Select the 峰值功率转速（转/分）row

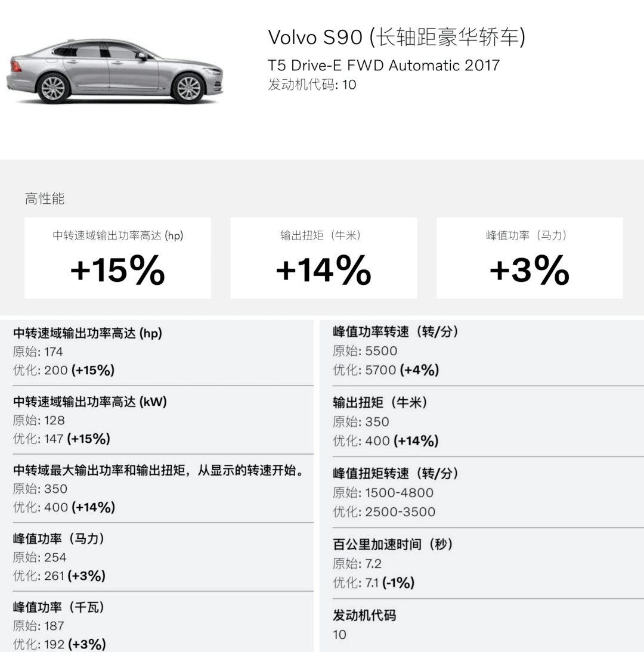[x=488, y=351]
